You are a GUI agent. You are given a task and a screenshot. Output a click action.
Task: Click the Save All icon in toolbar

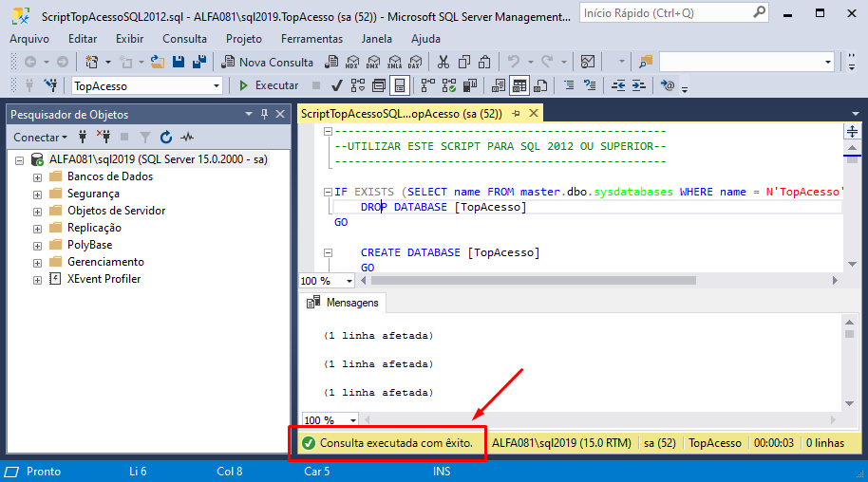click(x=199, y=62)
